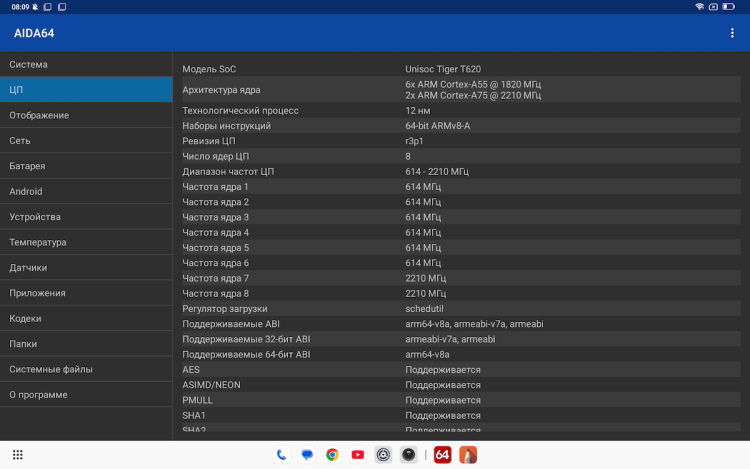Select the ЦП sidebar item

(86, 89)
